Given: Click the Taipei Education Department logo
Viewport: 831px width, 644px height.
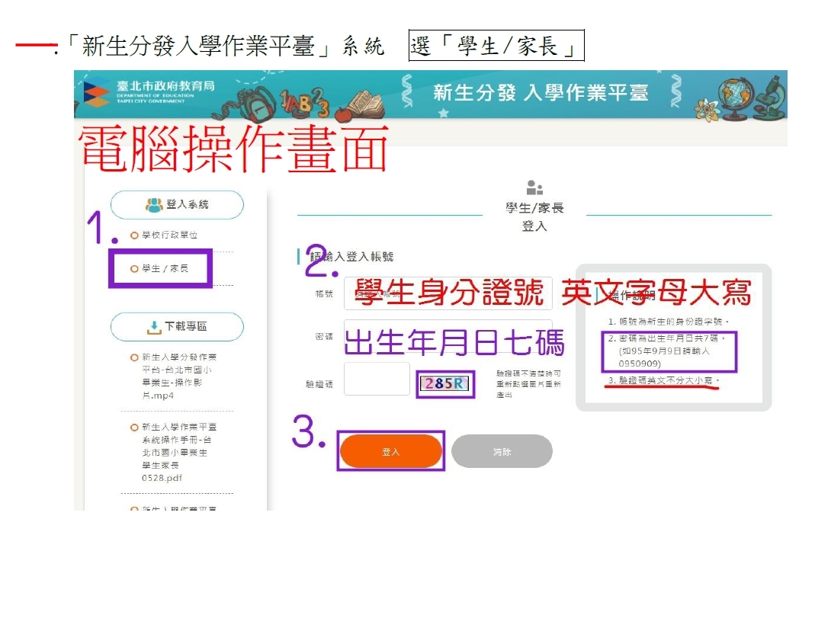Looking at the screenshot, I should click(97, 92).
